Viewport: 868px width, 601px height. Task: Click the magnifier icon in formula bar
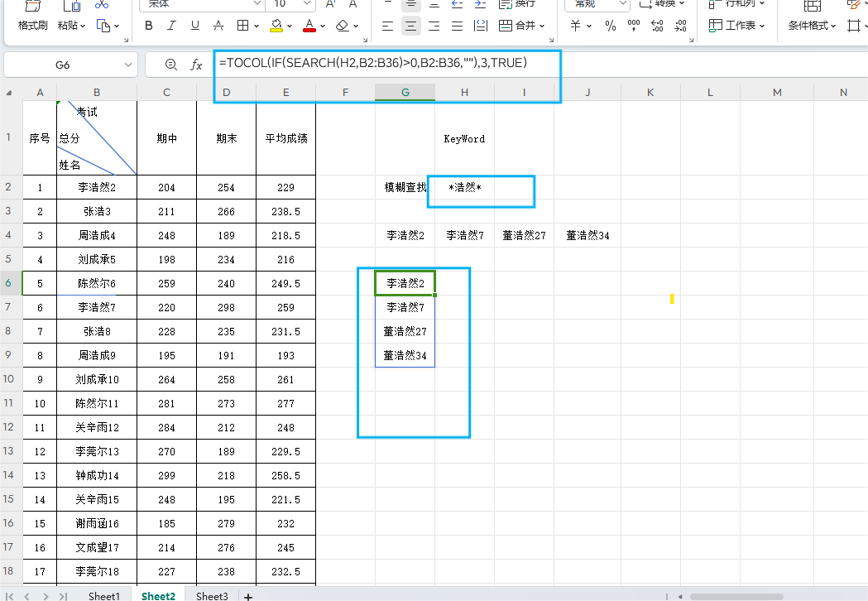tap(171, 65)
